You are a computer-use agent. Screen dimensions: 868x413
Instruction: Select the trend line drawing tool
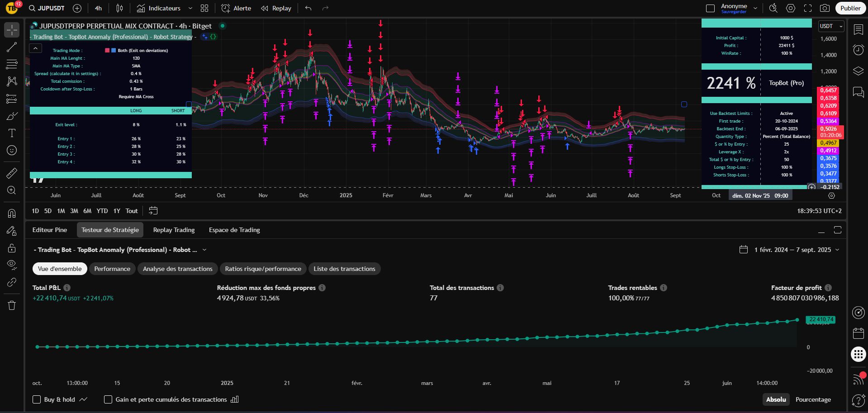[12, 47]
